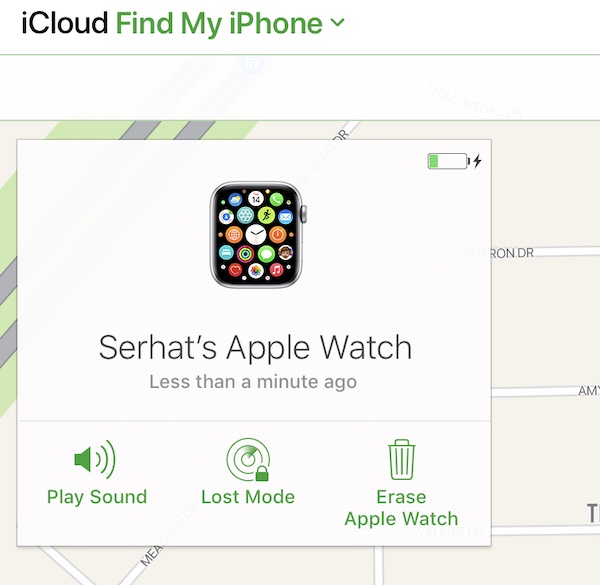600x585 pixels.
Task: Open the Find My iPhone app menu
Action: click(x=219, y=24)
